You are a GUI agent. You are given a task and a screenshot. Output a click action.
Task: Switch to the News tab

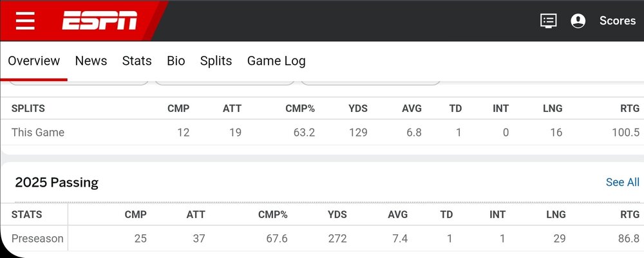click(91, 61)
